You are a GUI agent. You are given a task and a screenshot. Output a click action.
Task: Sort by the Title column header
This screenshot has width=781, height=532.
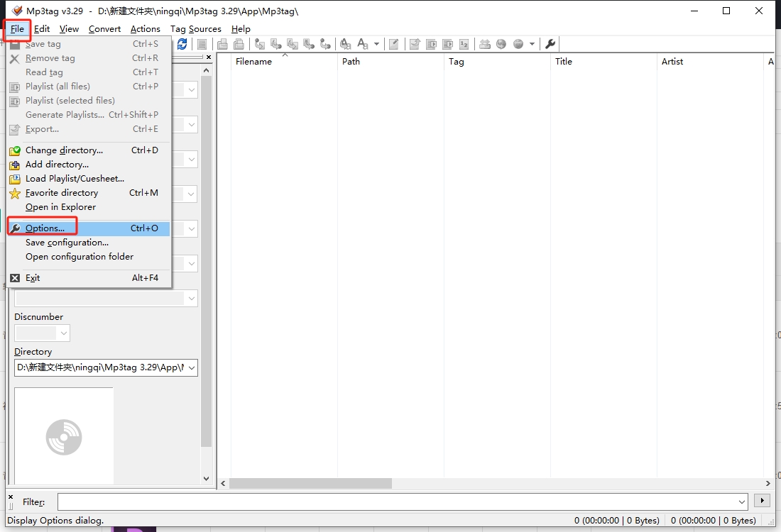coord(603,61)
